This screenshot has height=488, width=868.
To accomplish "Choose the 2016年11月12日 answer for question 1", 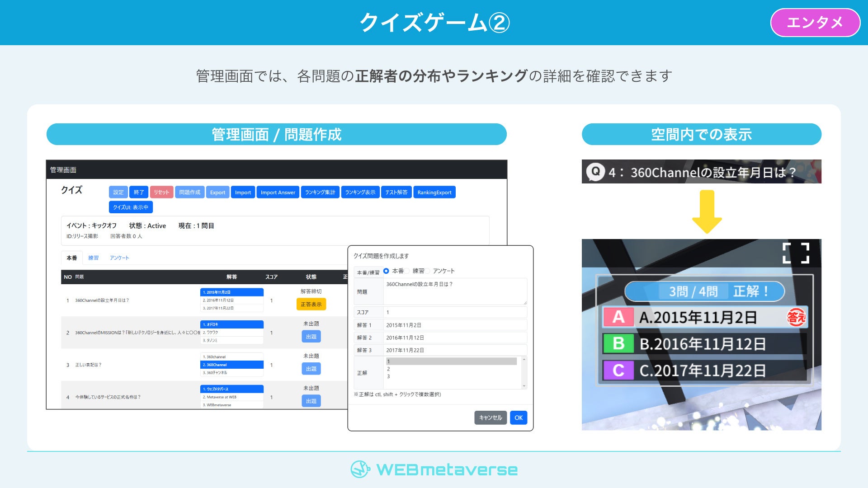I will click(231, 300).
